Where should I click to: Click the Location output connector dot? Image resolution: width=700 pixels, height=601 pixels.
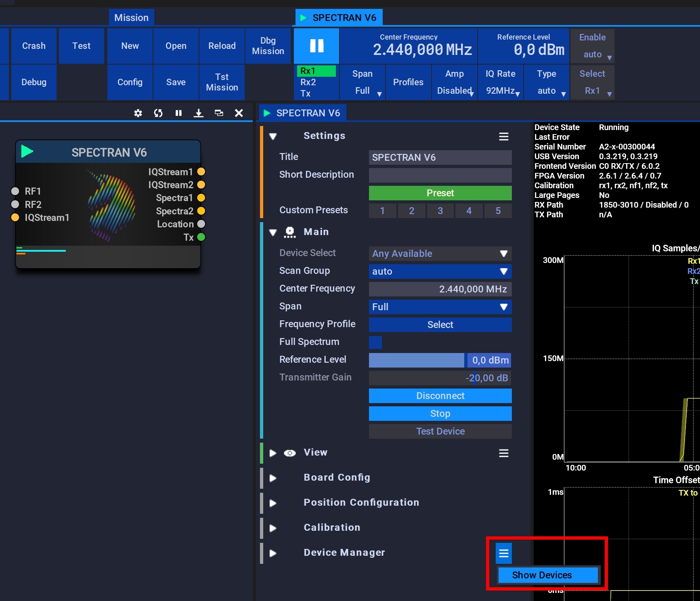pos(201,224)
